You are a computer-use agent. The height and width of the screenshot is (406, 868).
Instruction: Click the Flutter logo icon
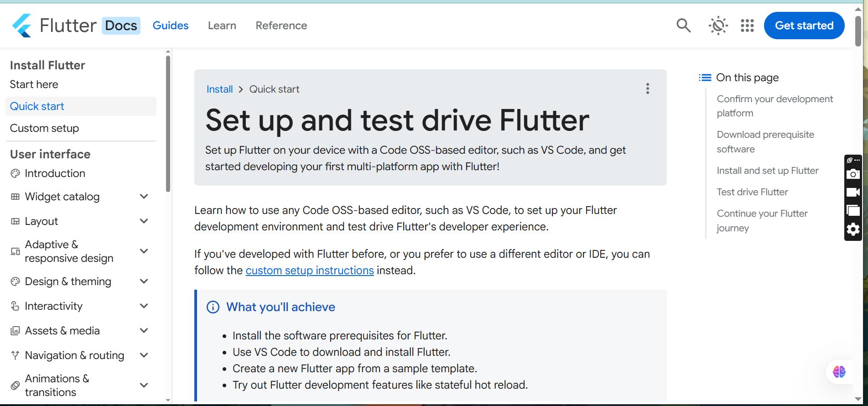pyautogui.click(x=22, y=26)
